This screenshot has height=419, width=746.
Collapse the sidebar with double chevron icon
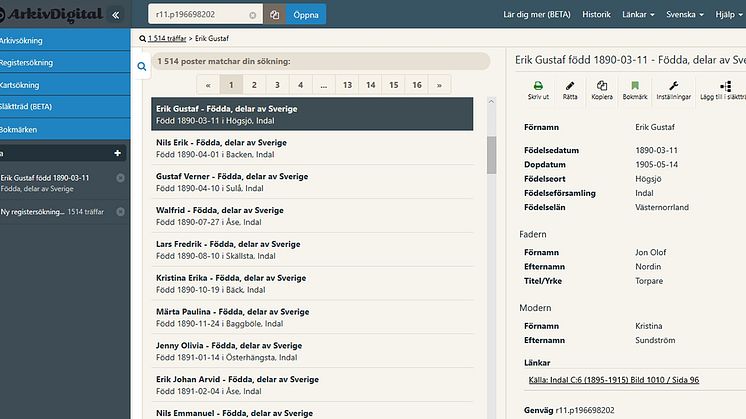(116, 15)
